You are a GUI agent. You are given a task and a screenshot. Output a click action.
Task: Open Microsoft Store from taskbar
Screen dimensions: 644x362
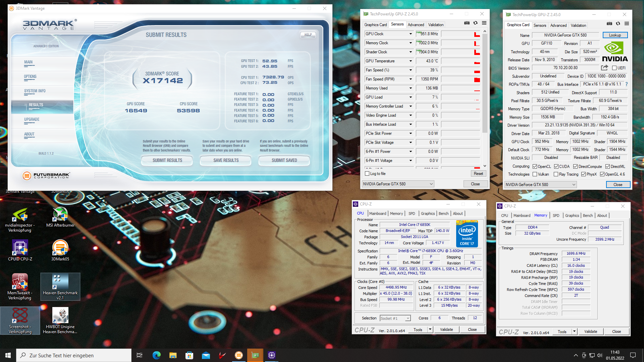pyautogui.click(x=189, y=355)
